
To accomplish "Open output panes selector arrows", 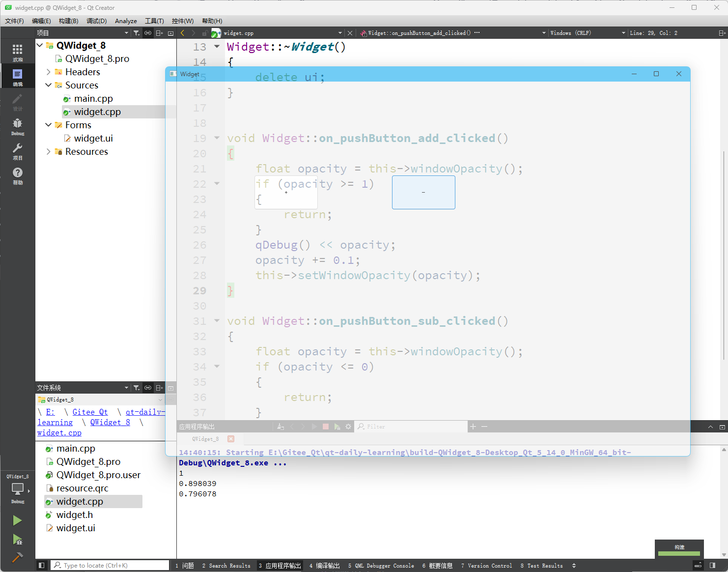I will pyautogui.click(x=574, y=566).
